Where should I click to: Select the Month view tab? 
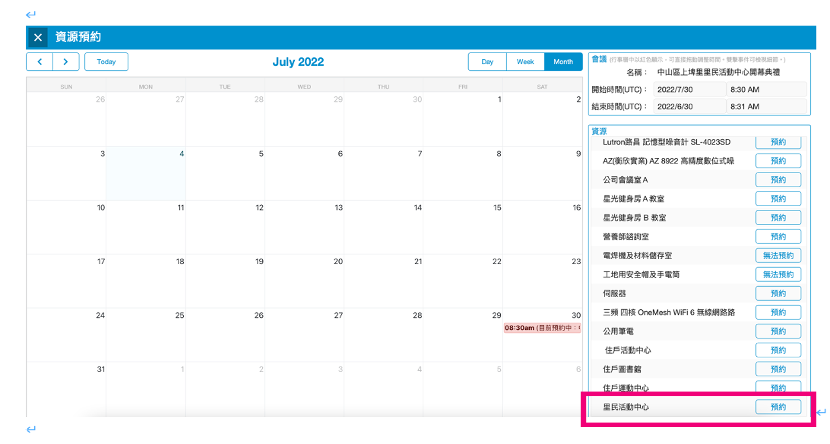coord(563,62)
